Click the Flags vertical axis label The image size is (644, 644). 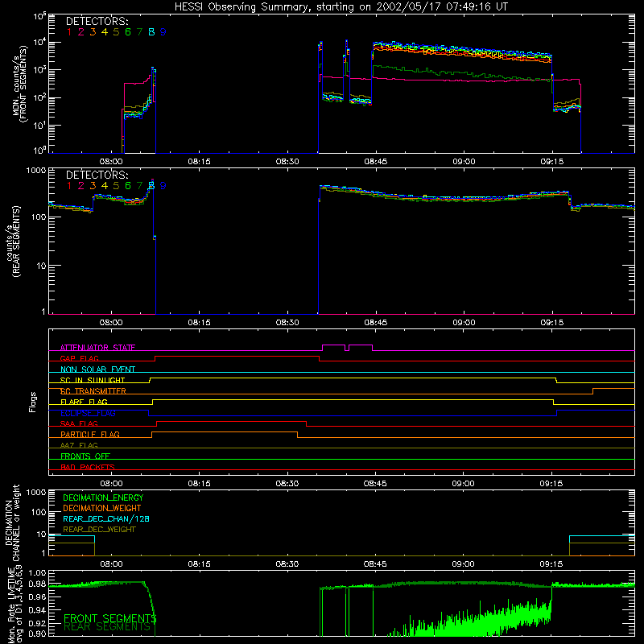coord(33,402)
